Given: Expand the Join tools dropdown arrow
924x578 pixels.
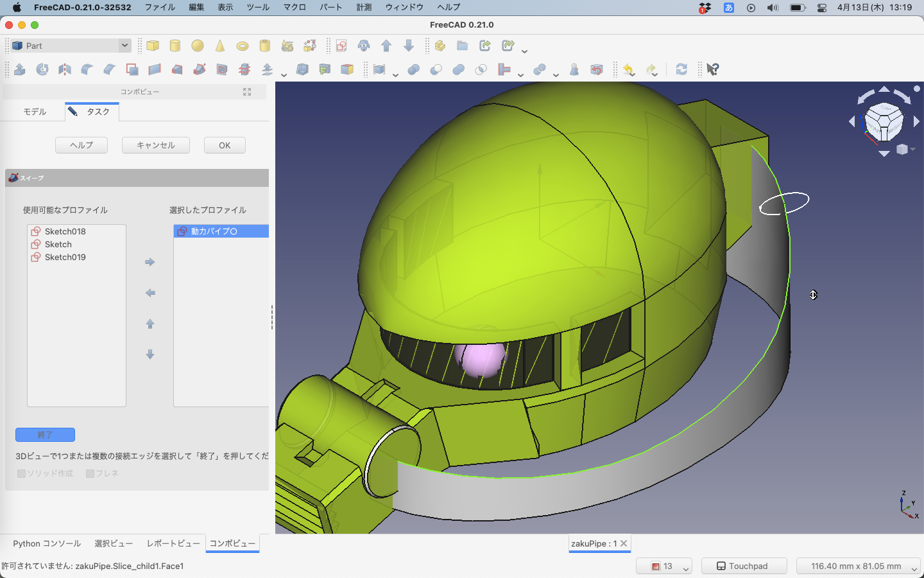Looking at the screenshot, I should pyautogui.click(x=520, y=74).
